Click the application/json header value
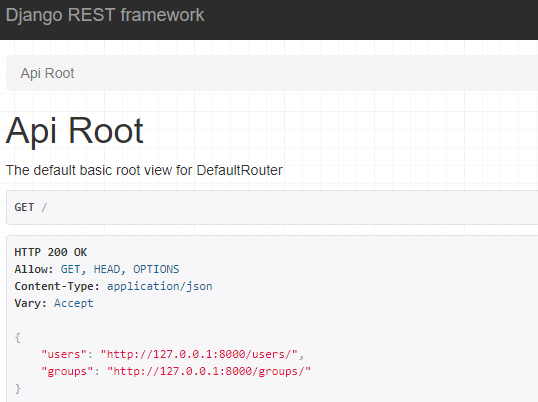 point(160,286)
